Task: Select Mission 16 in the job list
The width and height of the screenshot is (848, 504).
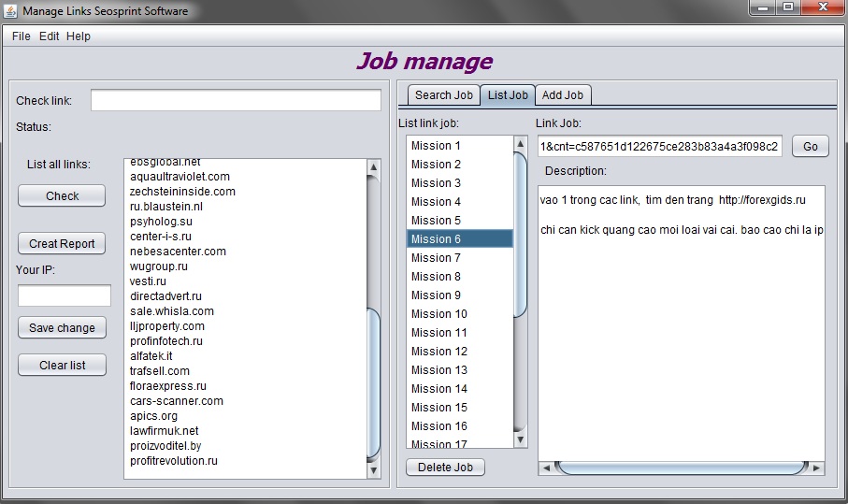Action: tap(460, 426)
